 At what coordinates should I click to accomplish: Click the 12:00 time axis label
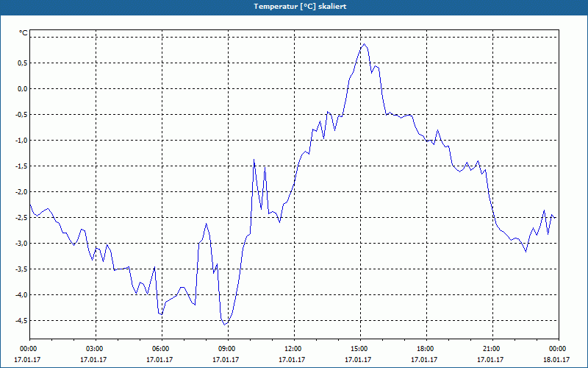[x=292, y=349]
